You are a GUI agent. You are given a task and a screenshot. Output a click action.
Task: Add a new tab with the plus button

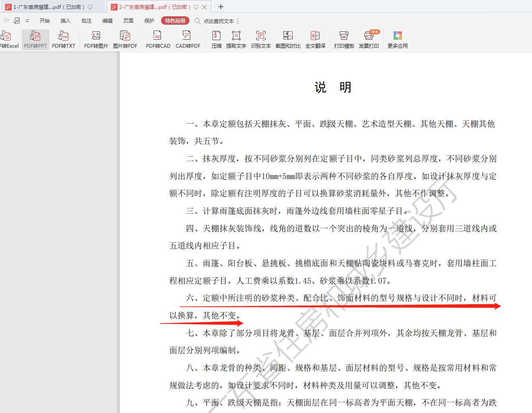(x=221, y=7)
